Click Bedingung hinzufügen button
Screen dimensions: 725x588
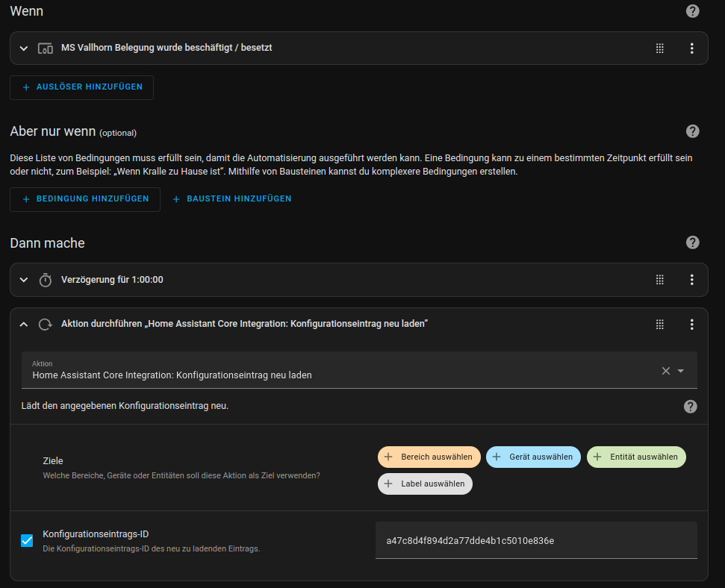(84, 199)
